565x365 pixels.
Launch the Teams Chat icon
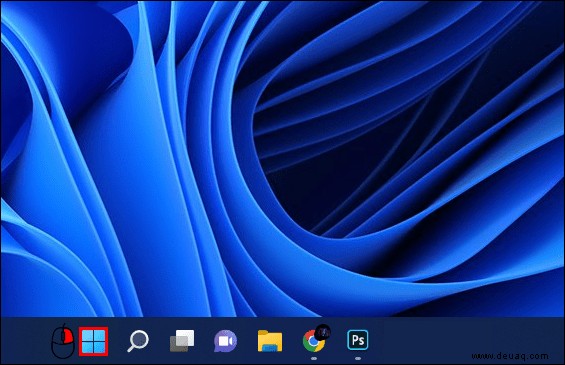[x=226, y=341]
